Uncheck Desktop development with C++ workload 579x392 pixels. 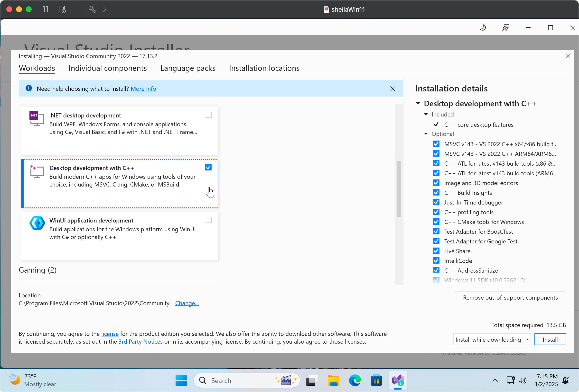point(208,168)
